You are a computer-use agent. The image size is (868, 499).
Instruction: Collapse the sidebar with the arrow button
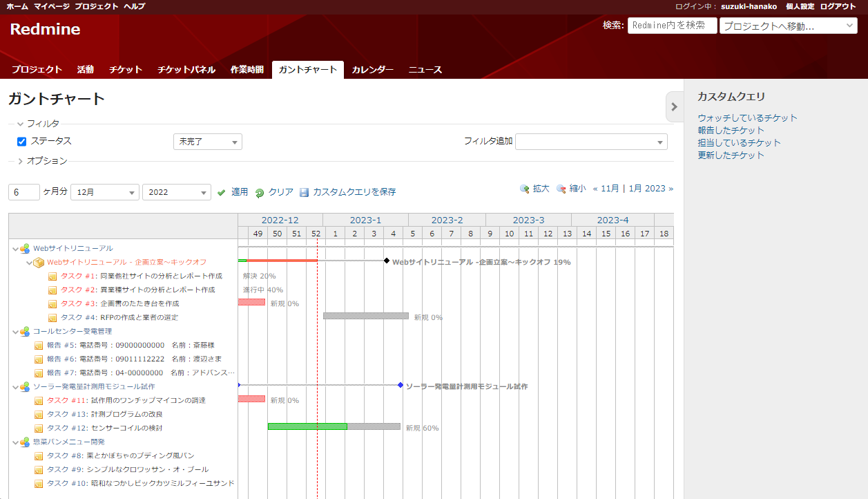(674, 107)
